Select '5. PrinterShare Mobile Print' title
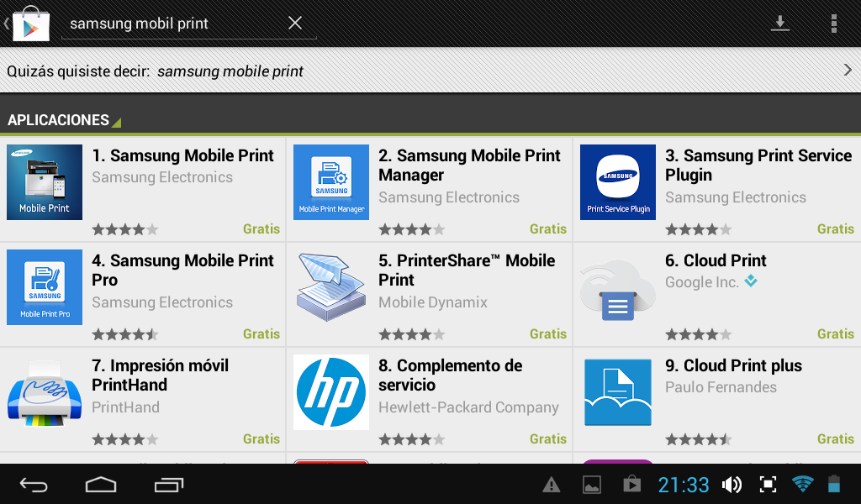This screenshot has height=504, width=861. pyautogui.click(x=467, y=270)
